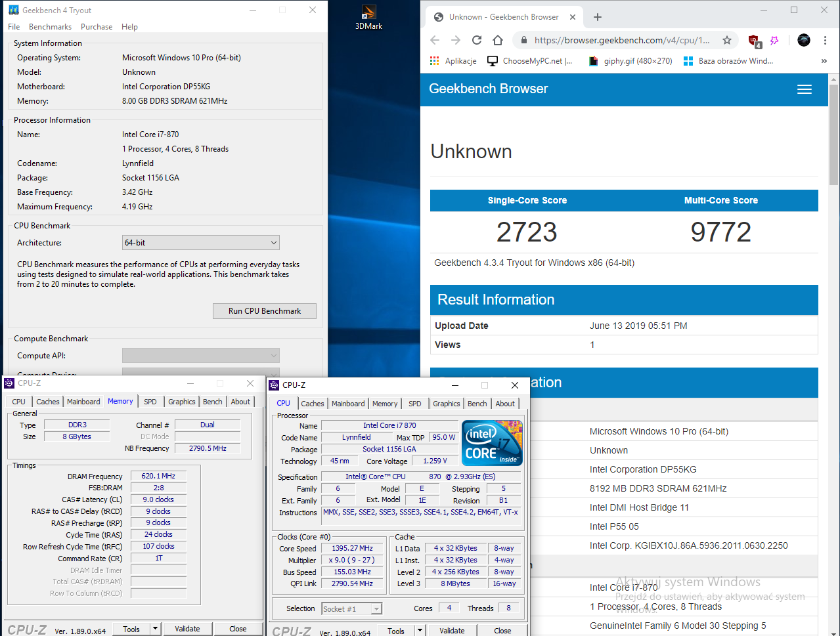
Task: Open ChooseMyPC.net bookmark
Action: pyautogui.click(x=530, y=60)
